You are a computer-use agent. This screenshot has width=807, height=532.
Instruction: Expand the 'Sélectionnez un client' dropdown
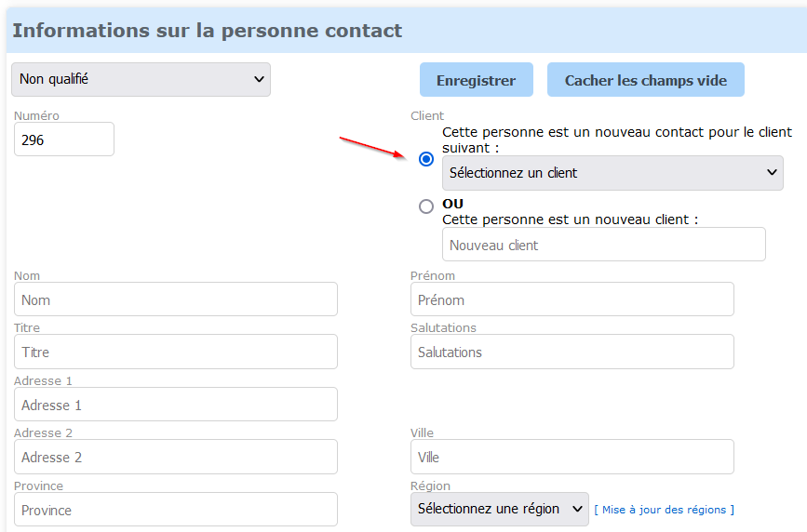click(612, 173)
